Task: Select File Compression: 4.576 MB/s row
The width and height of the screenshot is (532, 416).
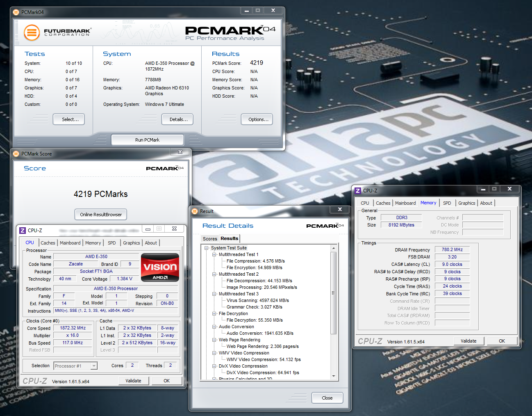Action: coord(256,261)
